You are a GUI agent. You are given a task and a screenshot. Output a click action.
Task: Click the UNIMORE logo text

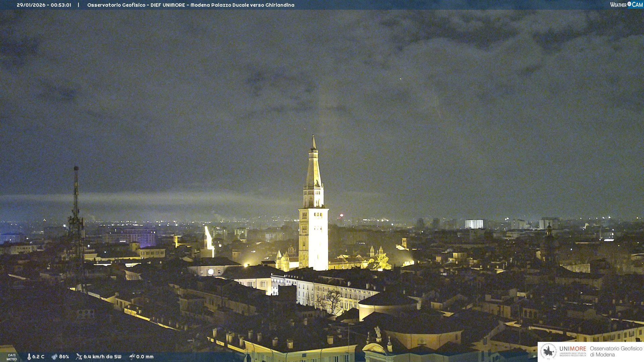click(573, 349)
